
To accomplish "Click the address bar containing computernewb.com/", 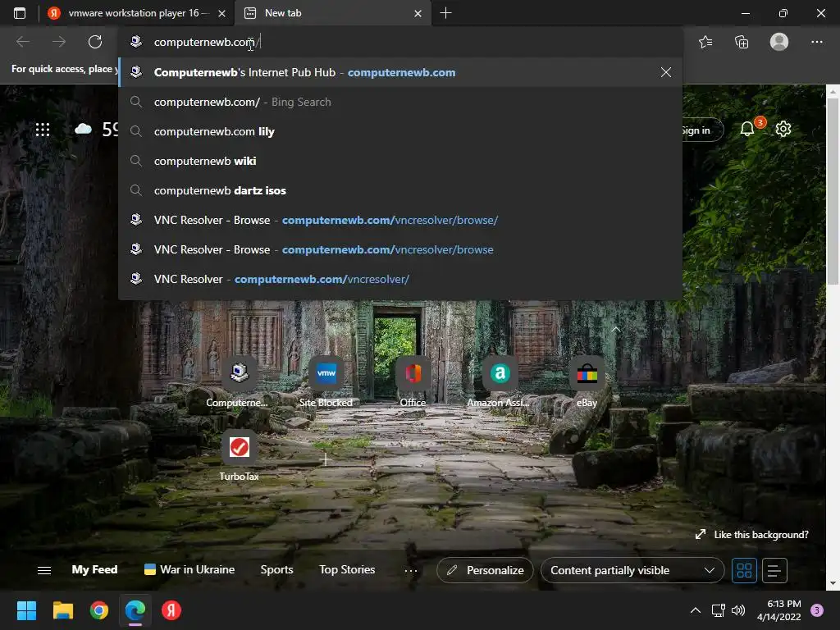I will point(400,42).
